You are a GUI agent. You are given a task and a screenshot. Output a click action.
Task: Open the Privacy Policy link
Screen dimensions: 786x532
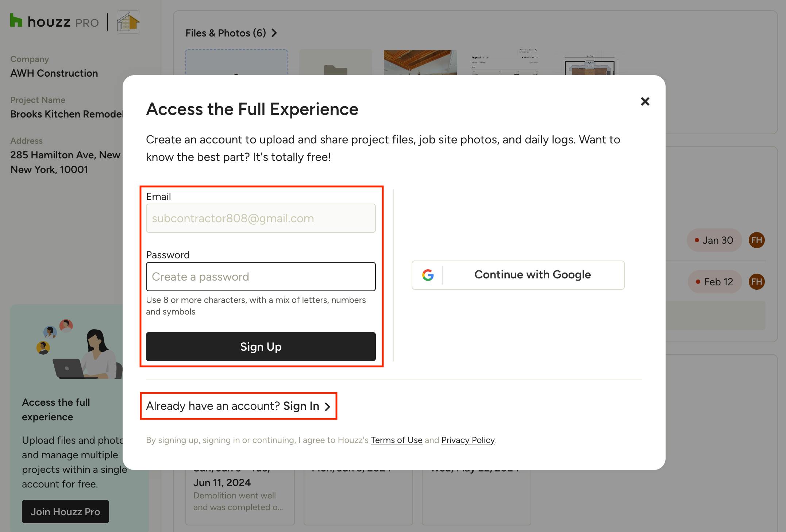(468, 440)
